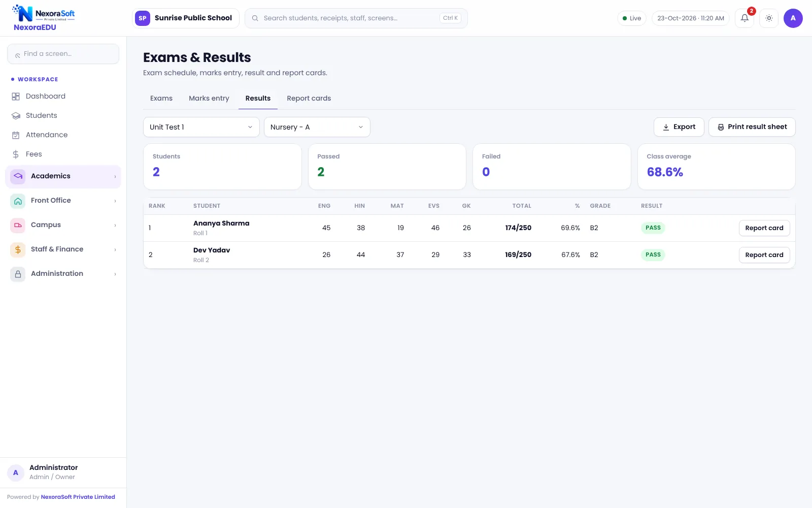Open the user avatar menu in header

point(793,18)
